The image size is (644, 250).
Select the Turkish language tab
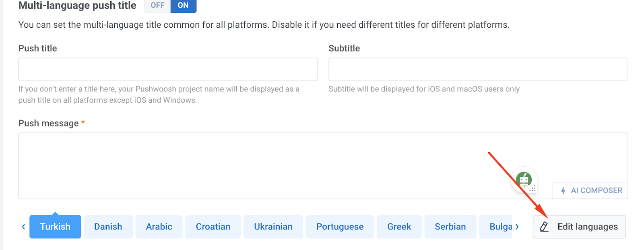[x=55, y=227]
